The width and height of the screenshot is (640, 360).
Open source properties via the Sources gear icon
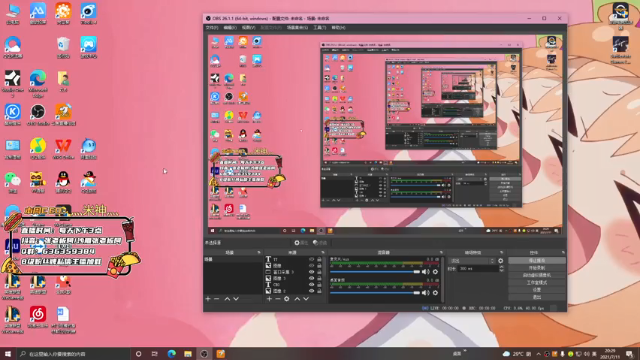point(287,299)
